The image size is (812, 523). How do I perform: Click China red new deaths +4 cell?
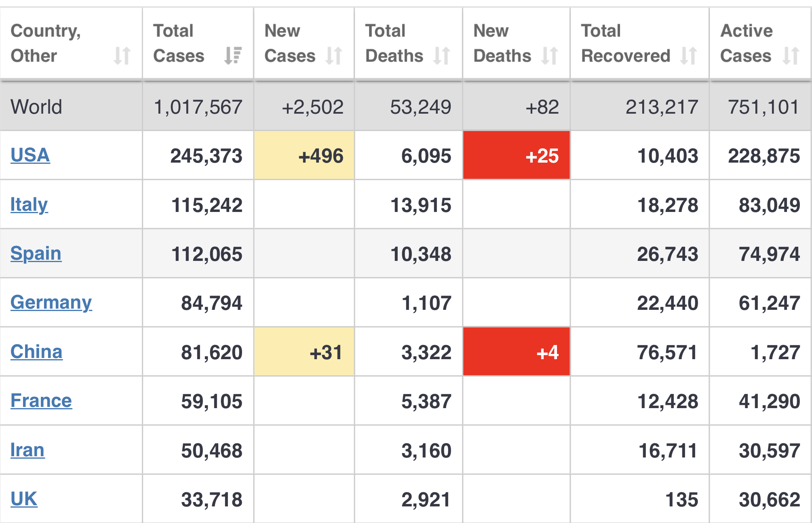point(517,351)
